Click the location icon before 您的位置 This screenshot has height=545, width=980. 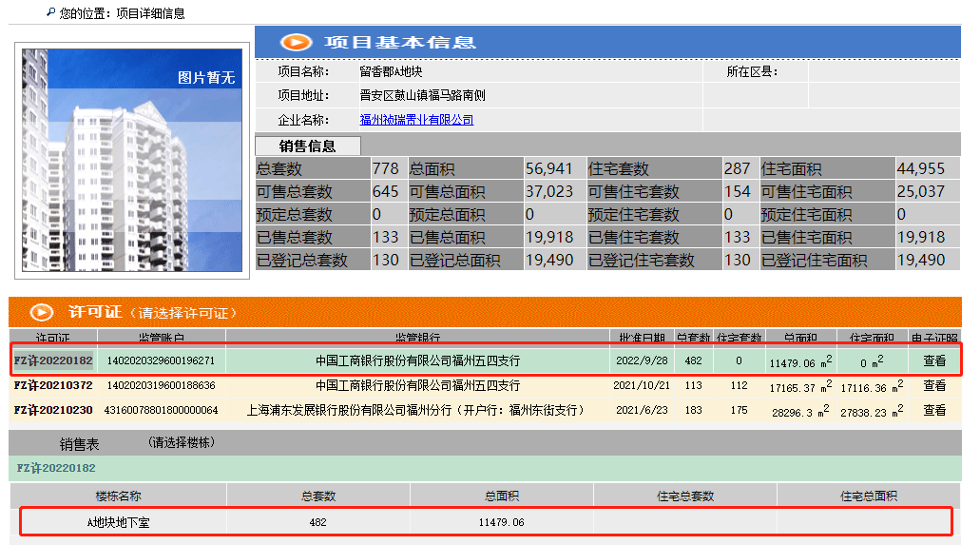50,11
